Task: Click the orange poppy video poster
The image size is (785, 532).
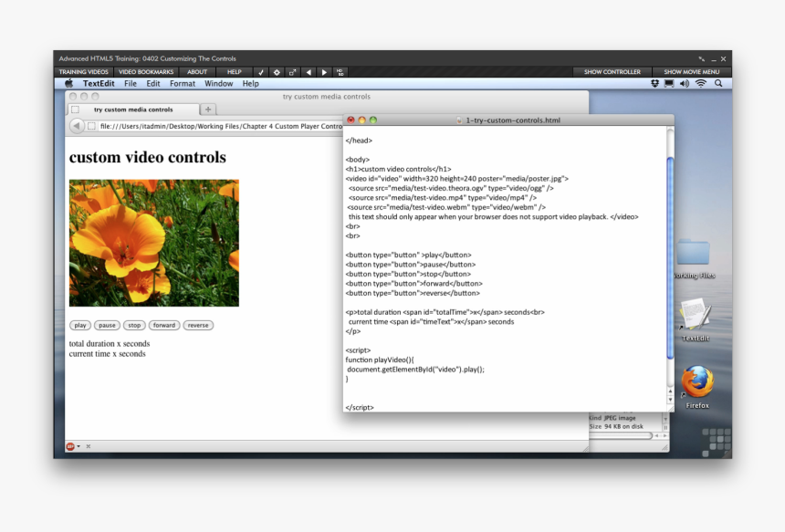Action: pyautogui.click(x=154, y=243)
